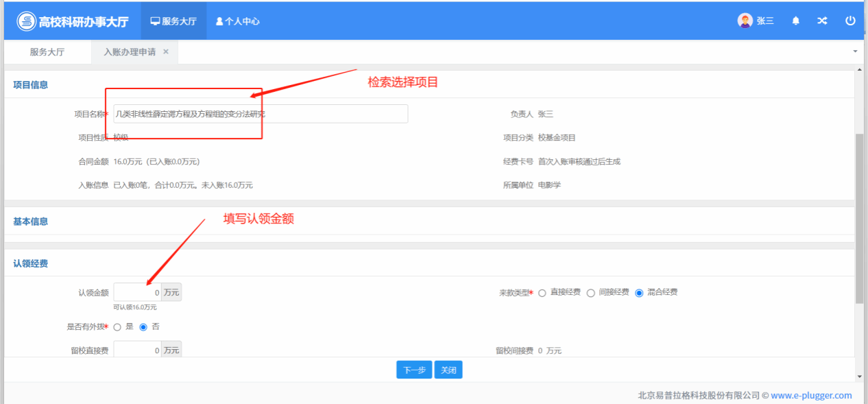
Task: Click the 高校科研办事大厅 logo icon
Action: point(26,21)
